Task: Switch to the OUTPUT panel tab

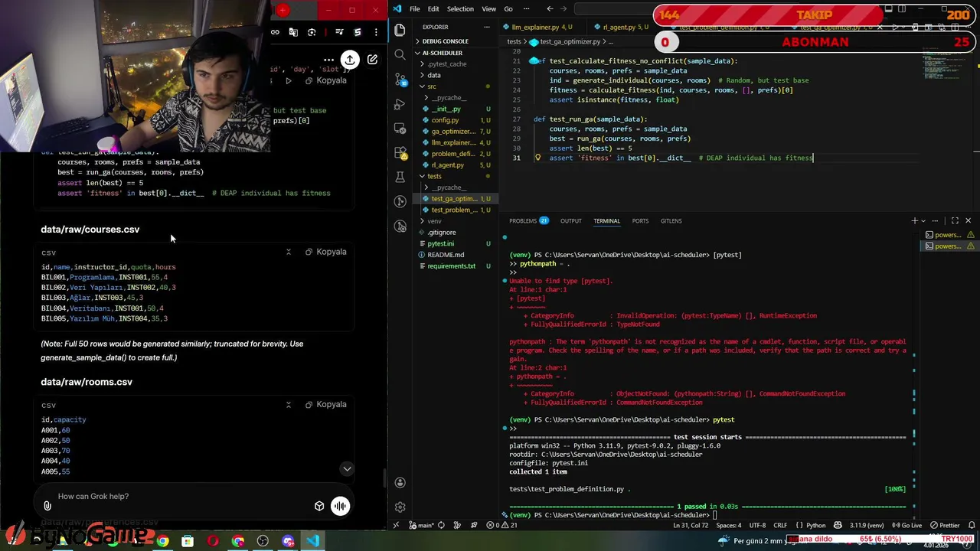Action: [570, 220]
